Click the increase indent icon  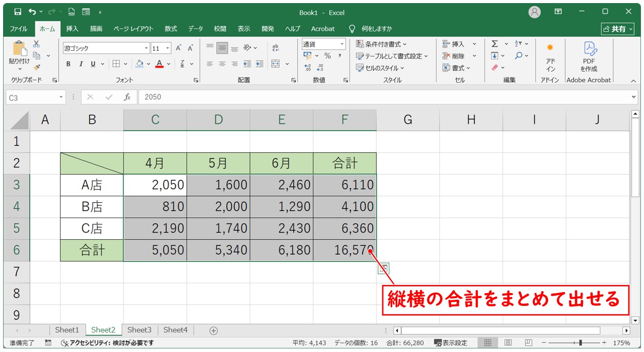259,64
